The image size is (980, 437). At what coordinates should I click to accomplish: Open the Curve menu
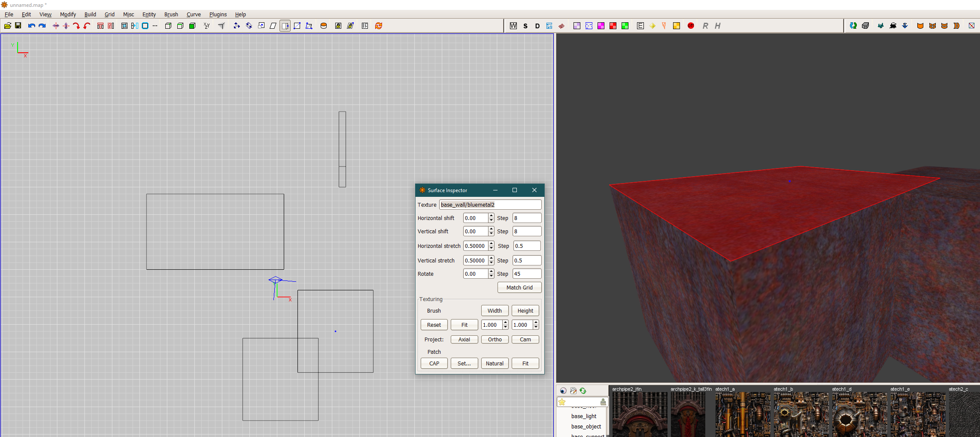194,14
